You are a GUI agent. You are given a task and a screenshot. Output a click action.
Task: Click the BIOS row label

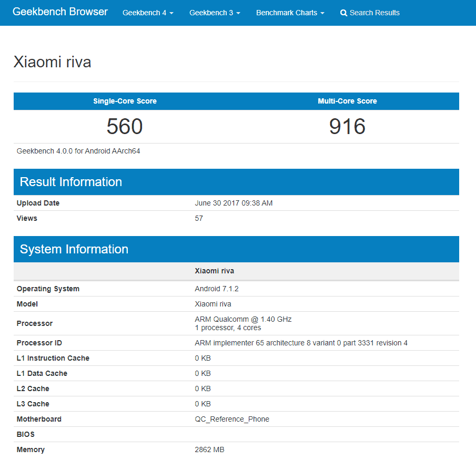point(25,434)
